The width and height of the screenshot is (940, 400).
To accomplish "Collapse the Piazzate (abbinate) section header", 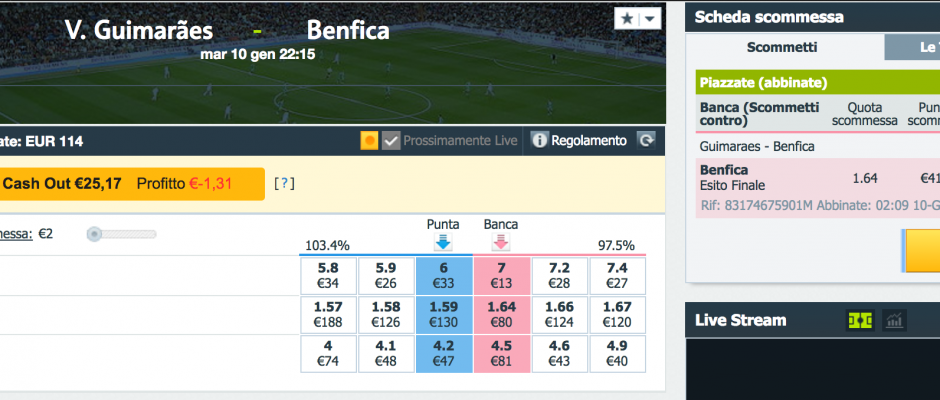I will tap(818, 83).
